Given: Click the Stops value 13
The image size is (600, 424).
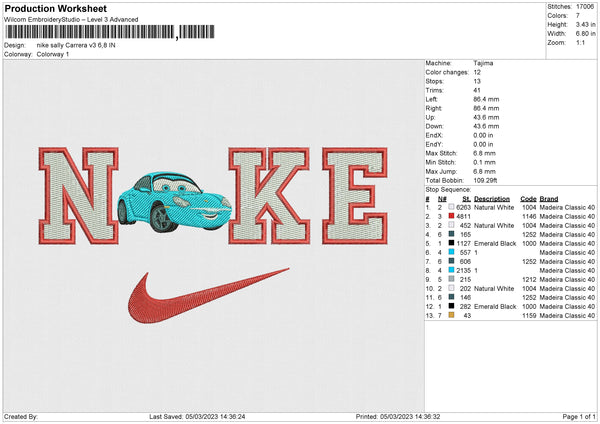Looking at the screenshot, I should (x=477, y=81).
